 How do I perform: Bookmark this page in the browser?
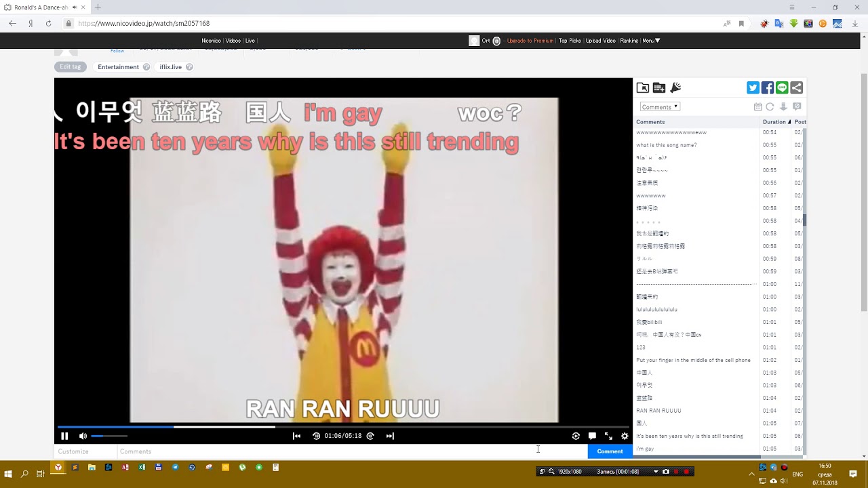click(741, 23)
